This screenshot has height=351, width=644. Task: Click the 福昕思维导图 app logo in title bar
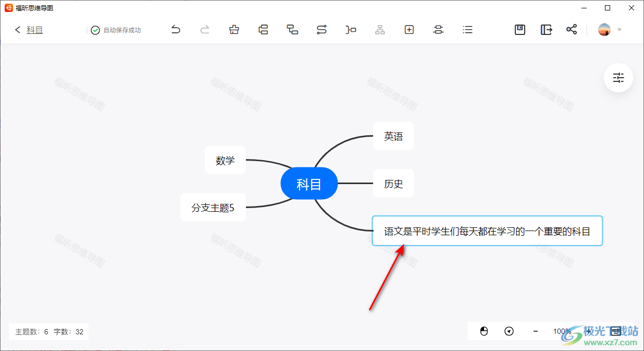click(x=8, y=8)
